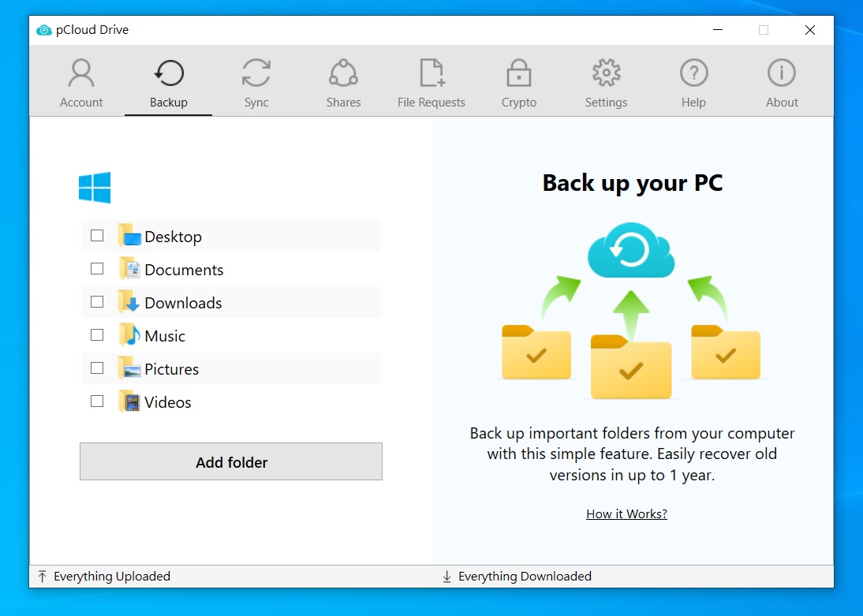The width and height of the screenshot is (863, 616).
Task: Toggle the Videos folder checkbox
Action: (97, 401)
